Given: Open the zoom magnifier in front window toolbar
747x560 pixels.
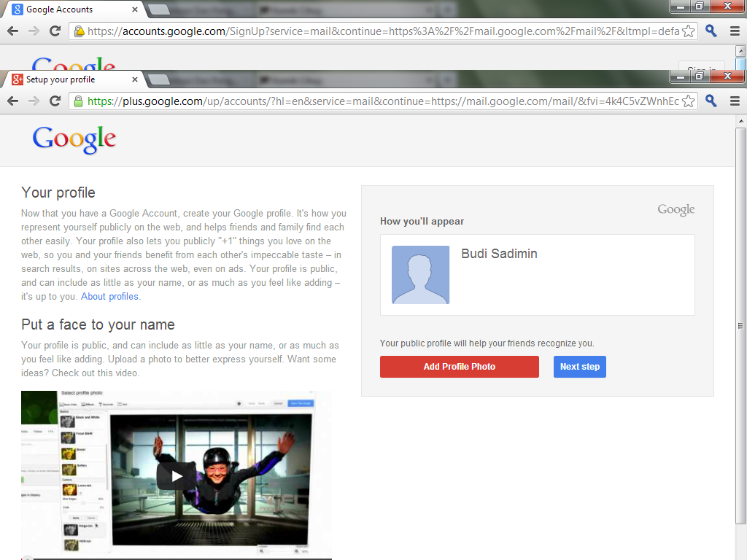Looking at the screenshot, I should 711,101.
